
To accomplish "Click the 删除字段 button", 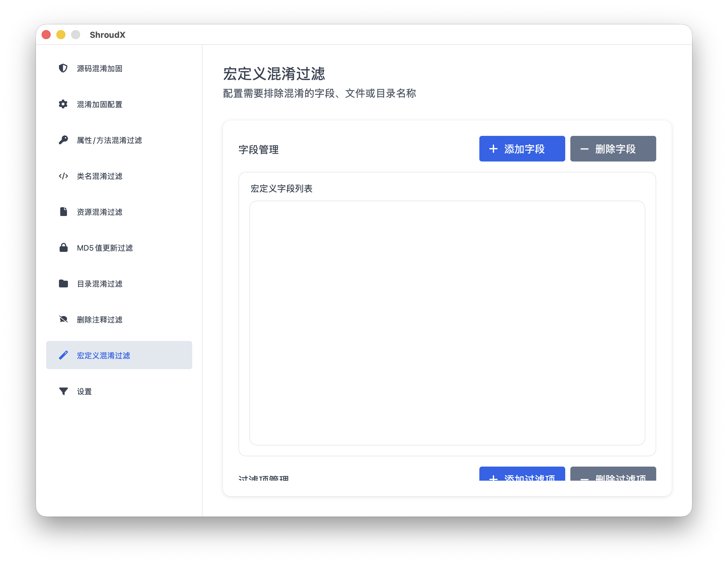I will pos(613,149).
